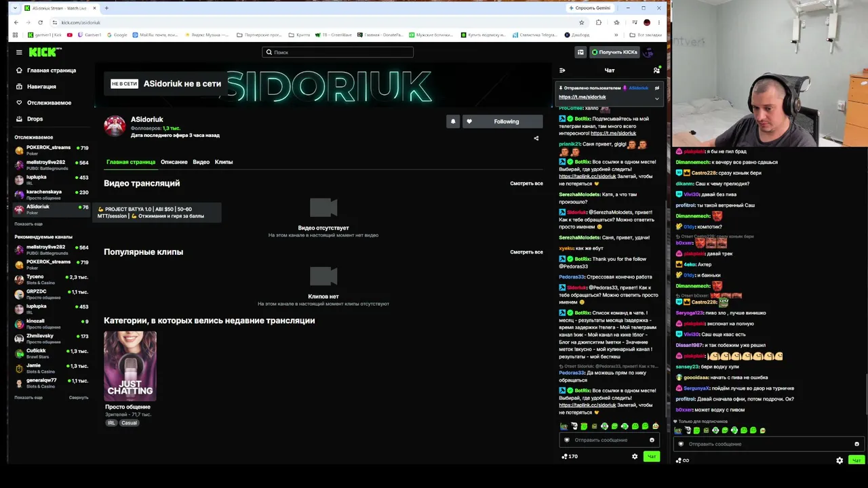Click the Casual category tag
The image size is (868, 488).
click(129, 423)
